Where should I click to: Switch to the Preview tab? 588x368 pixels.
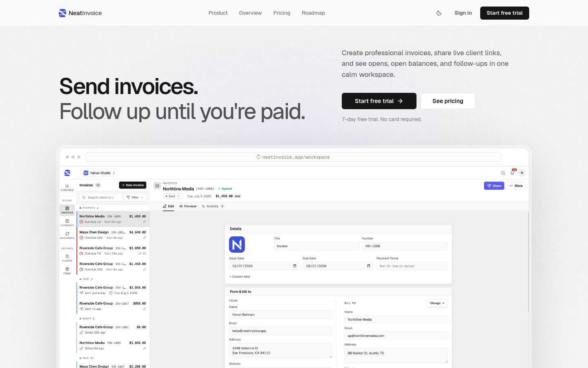(x=188, y=206)
